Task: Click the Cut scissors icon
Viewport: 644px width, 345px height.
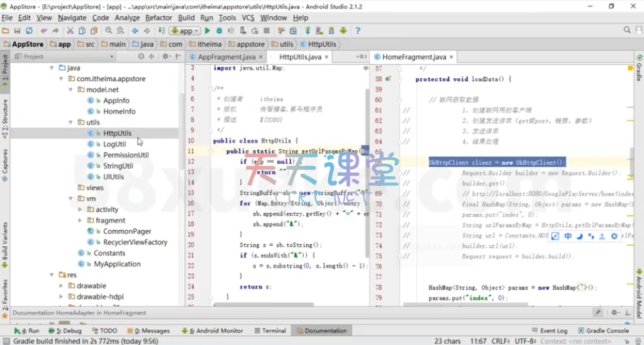Action: 69,30
